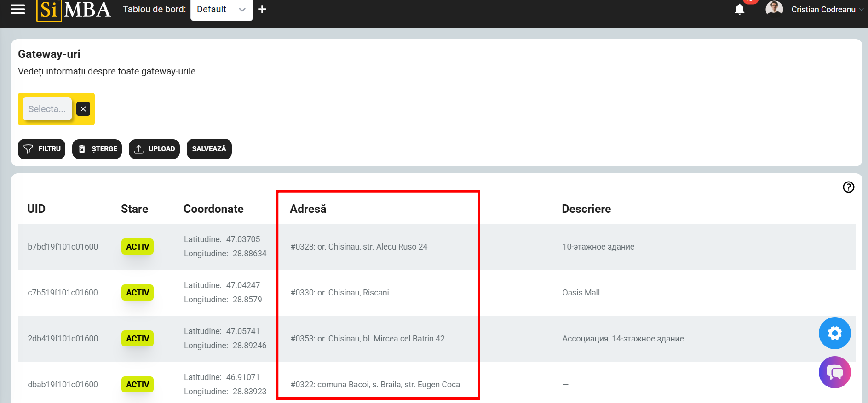
Task: Open the blue settings gear button
Action: [x=834, y=333]
